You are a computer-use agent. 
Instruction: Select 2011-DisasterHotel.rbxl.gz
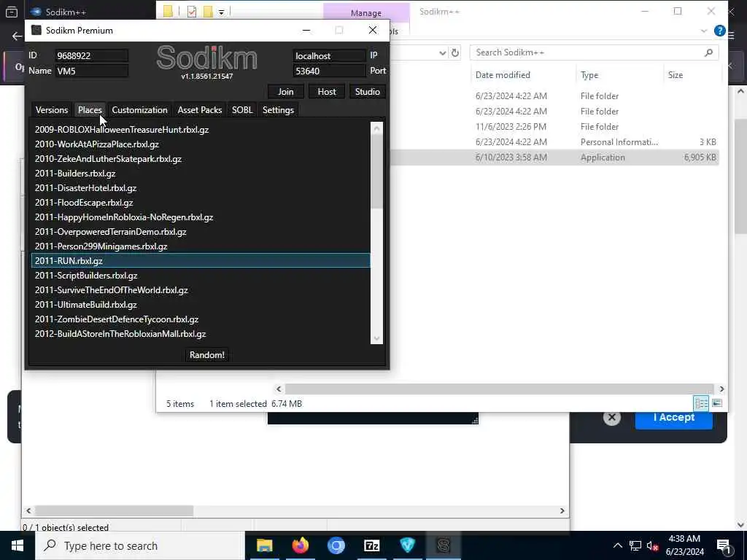pyautogui.click(x=201, y=188)
